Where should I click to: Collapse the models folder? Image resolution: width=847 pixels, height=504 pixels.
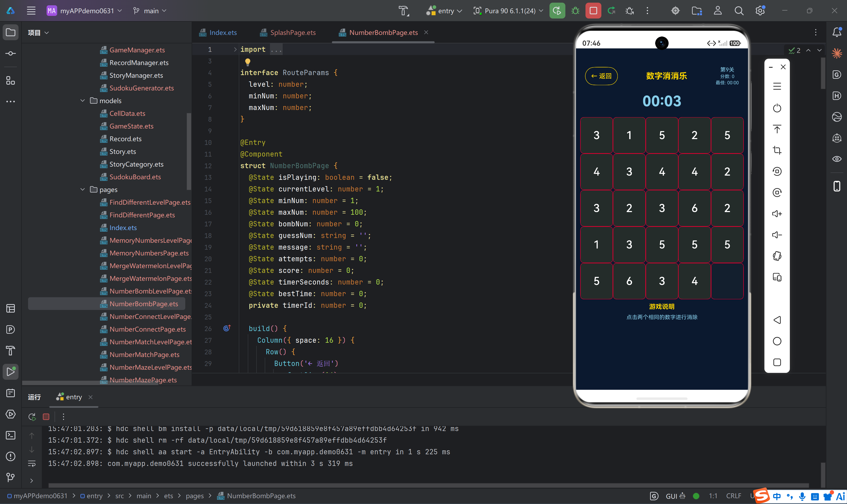(x=83, y=100)
